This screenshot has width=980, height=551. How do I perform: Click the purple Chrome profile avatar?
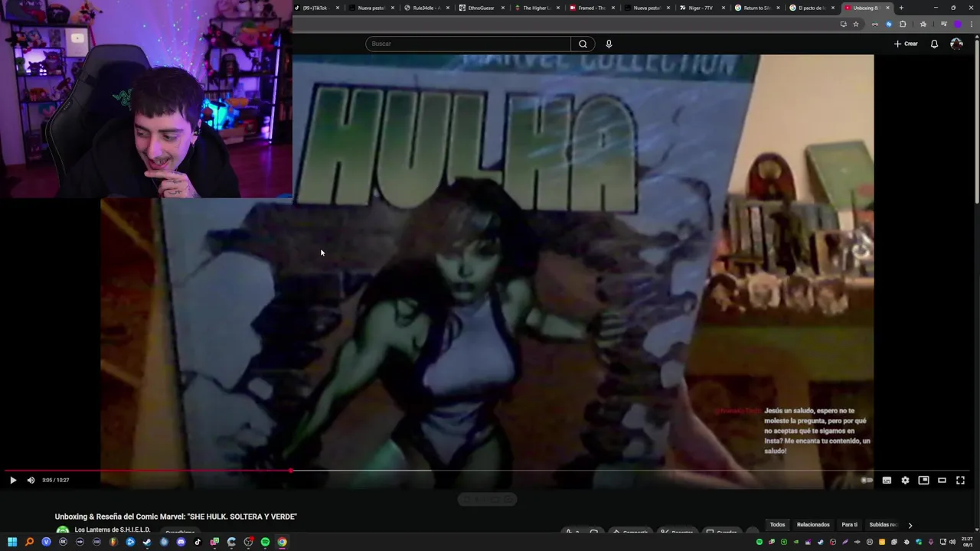click(958, 24)
